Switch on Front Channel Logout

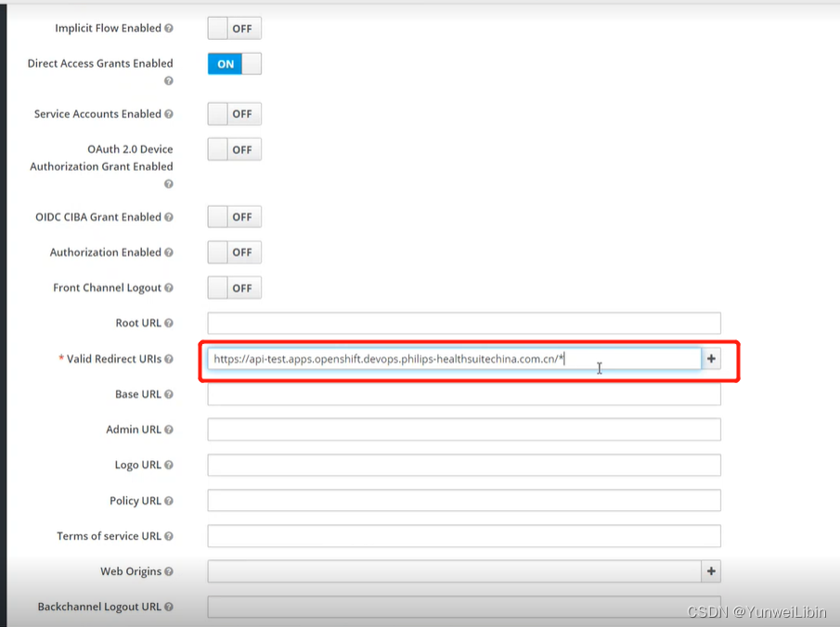tap(235, 288)
